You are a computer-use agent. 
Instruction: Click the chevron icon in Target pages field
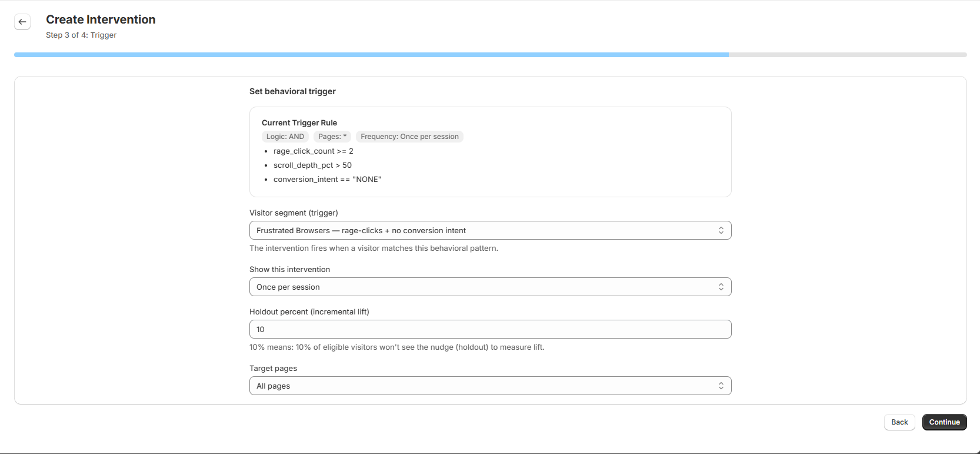721,386
